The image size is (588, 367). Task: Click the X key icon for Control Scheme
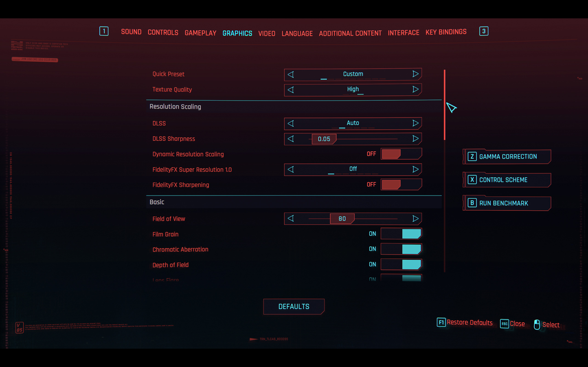(x=472, y=180)
